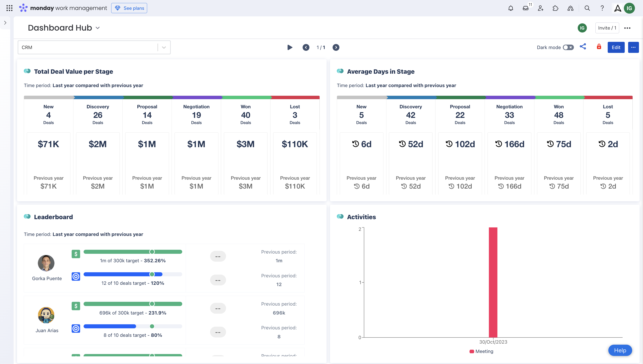Click the previous page navigation arrow

pyautogui.click(x=306, y=47)
